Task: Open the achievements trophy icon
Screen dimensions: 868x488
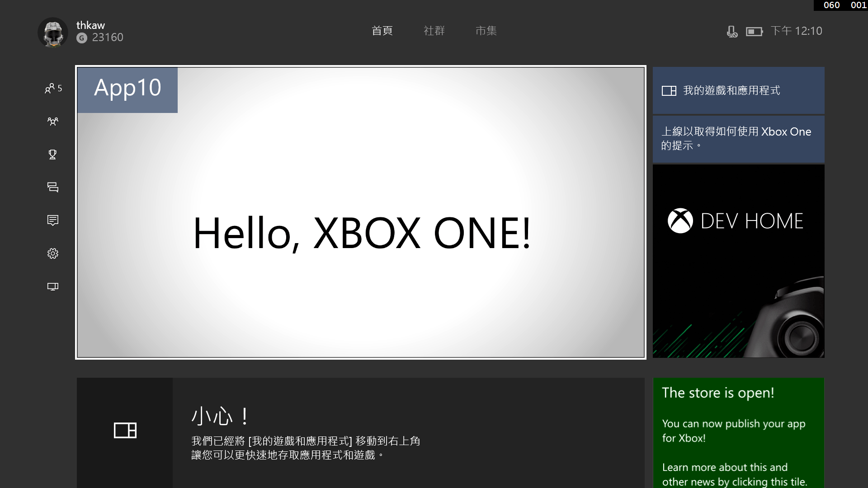Action: point(53,155)
